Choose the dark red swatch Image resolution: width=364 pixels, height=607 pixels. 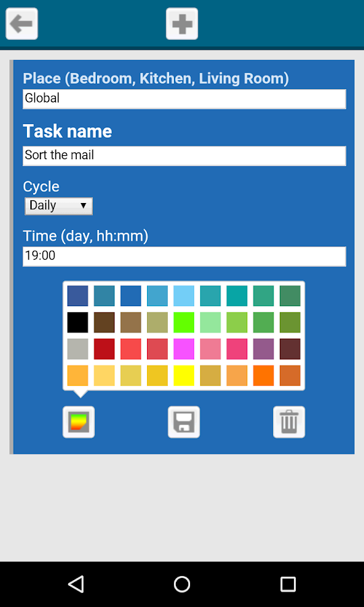104,349
